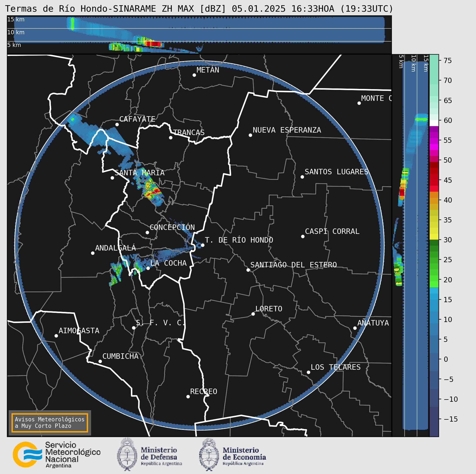
Task: Click the TRANCAS city marker dot
Action: click(171, 138)
